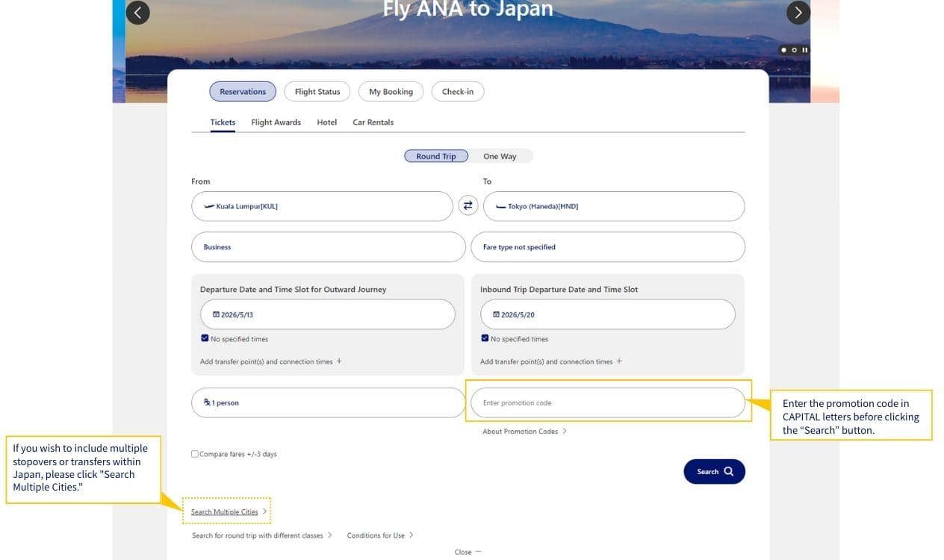Go to next carousel slide arrow

[798, 12]
